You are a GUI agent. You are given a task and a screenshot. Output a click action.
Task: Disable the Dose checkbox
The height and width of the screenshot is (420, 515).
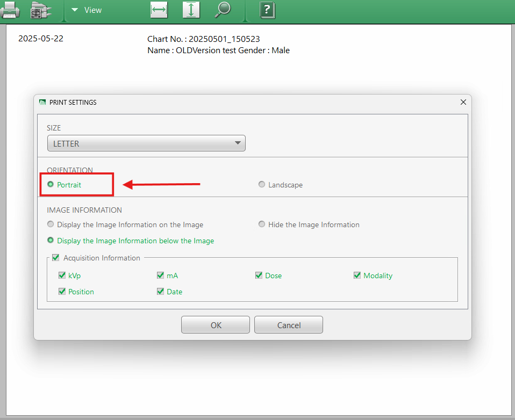[x=259, y=276]
